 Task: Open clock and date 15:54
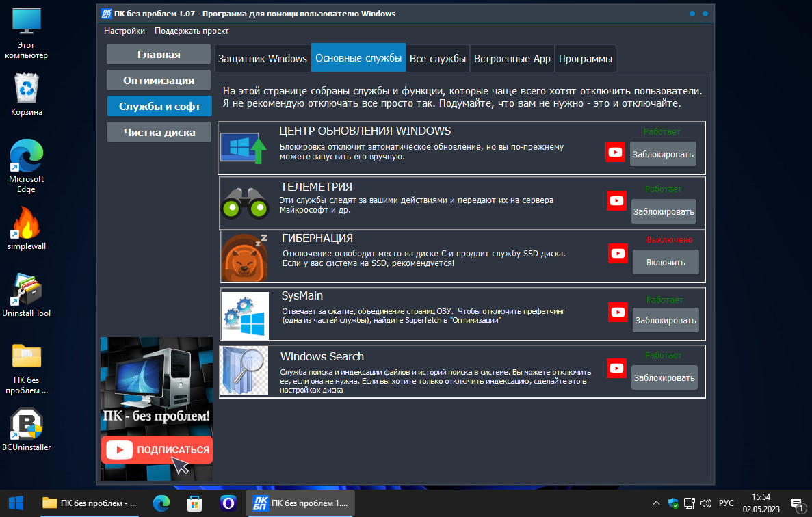761,503
